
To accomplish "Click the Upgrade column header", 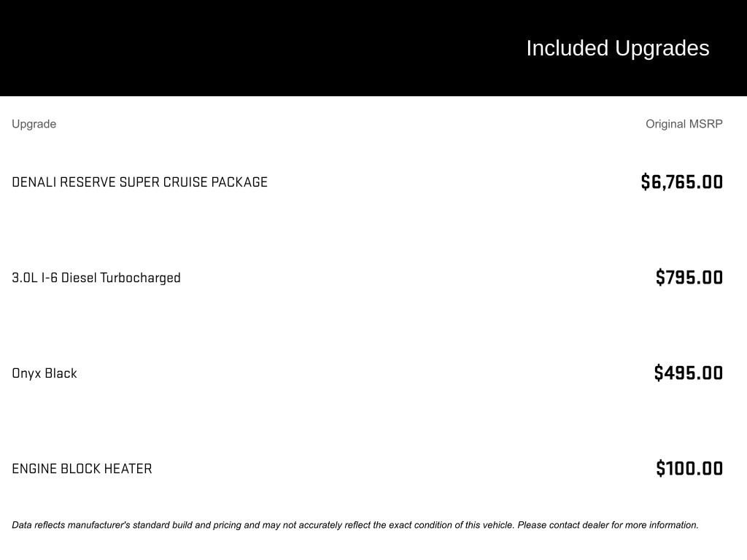I will click(x=34, y=124).
